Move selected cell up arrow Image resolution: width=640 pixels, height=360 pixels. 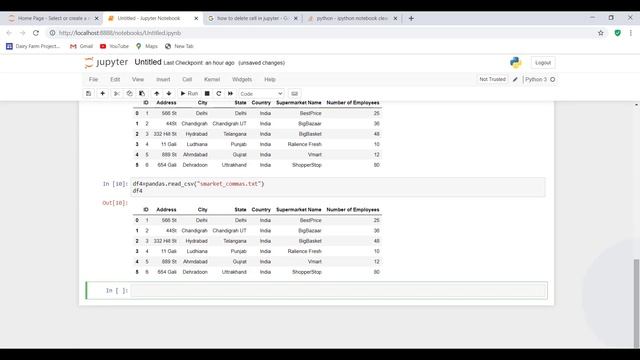(x=156, y=93)
